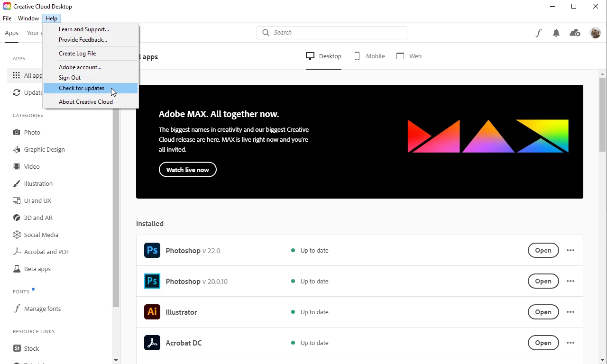607x364 pixels.
Task: Open Photoshop v 20.0.10 with Open button
Action: 543,281
